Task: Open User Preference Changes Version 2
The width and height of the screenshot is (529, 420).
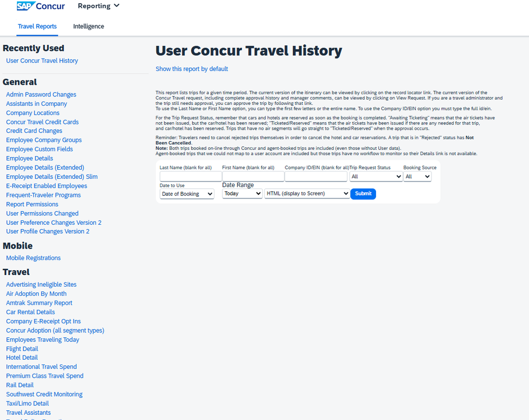Action: click(x=53, y=223)
